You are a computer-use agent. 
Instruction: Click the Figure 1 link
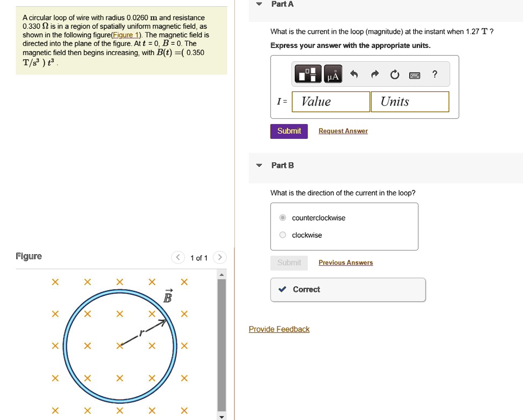(x=126, y=35)
